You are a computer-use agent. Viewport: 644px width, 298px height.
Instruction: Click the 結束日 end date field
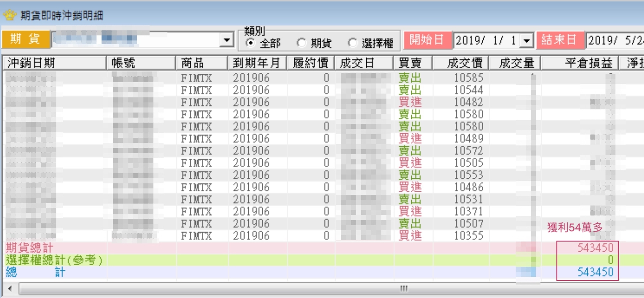pyautogui.click(x=615, y=40)
